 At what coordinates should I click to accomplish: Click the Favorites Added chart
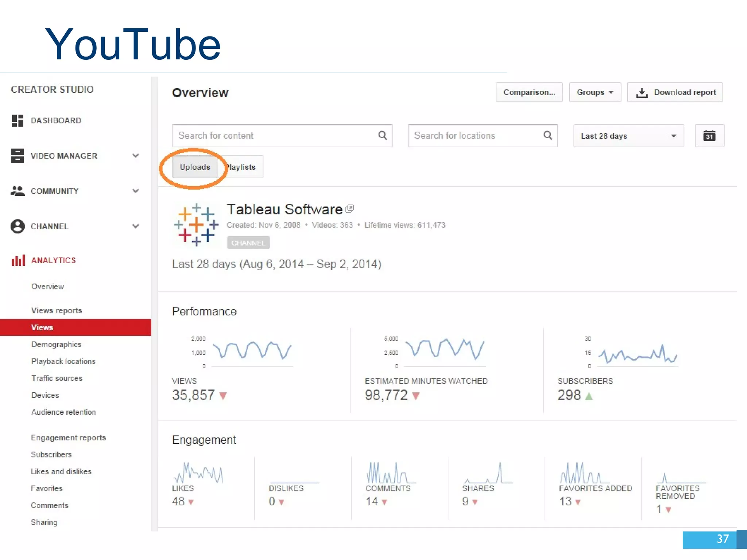pyautogui.click(x=585, y=472)
